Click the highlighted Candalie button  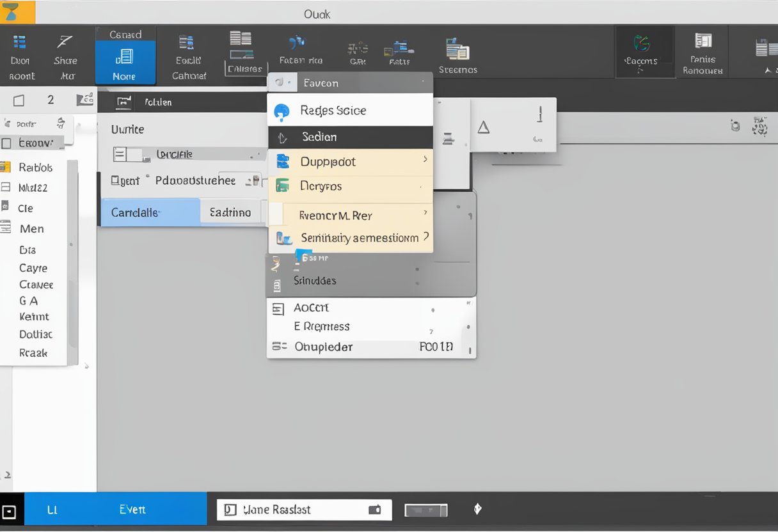(x=150, y=212)
